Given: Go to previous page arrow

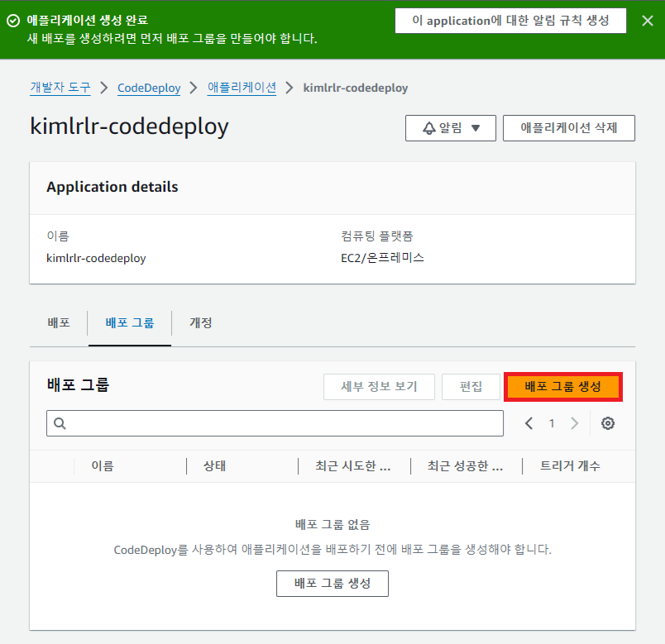Looking at the screenshot, I should 529,423.
